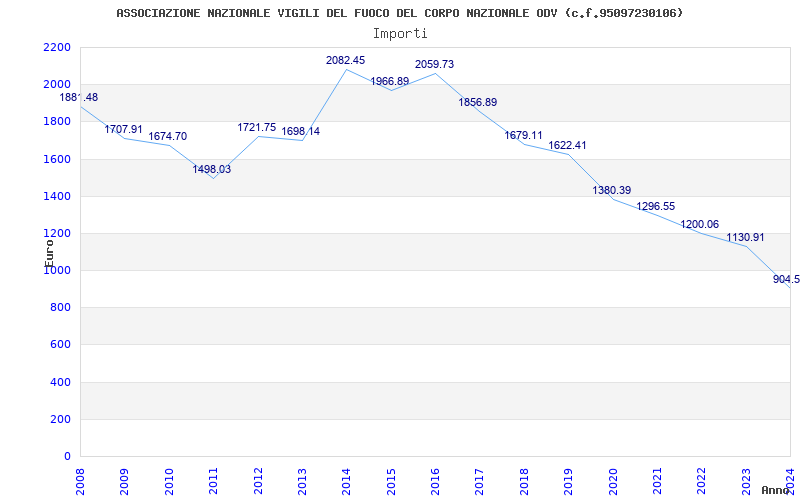
Task: Click the 1600 y-axis tick label
Action: (57, 159)
